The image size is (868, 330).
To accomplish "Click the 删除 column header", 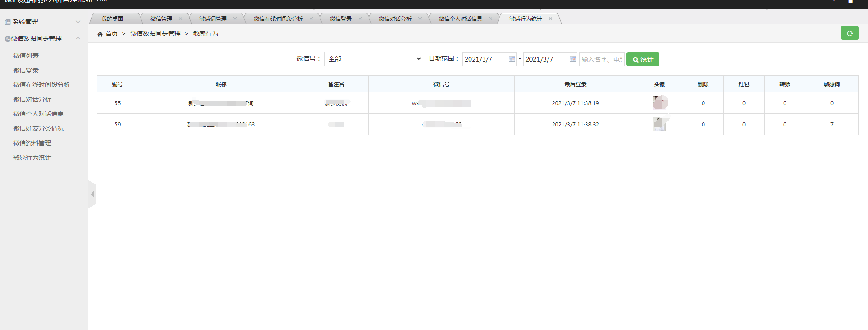I will [x=703, y=84].
